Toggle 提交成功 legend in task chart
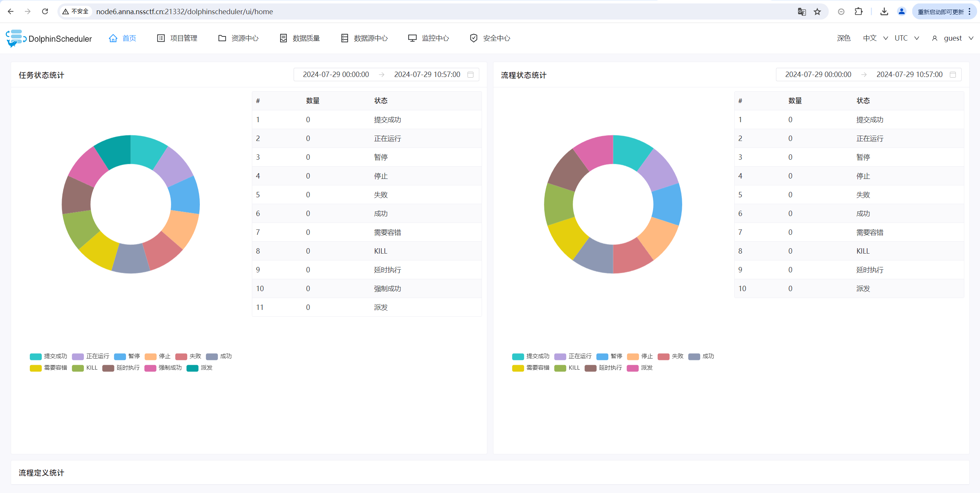The width and height of the screenshot is (980, 493). pos(49,356)
